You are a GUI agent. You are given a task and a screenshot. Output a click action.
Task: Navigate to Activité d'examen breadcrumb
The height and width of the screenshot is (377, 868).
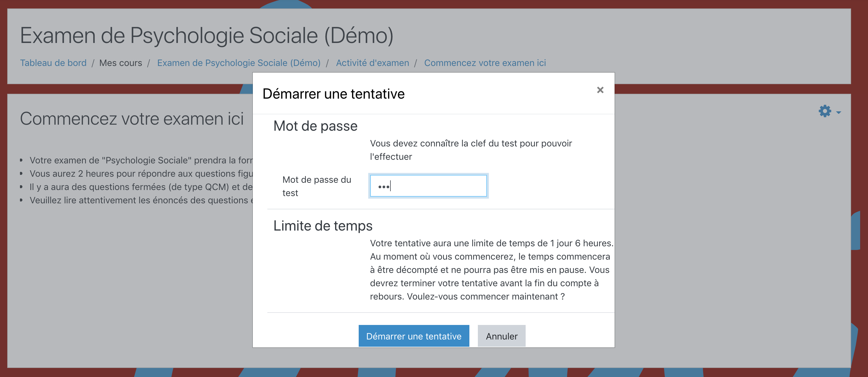coord(372,63)
